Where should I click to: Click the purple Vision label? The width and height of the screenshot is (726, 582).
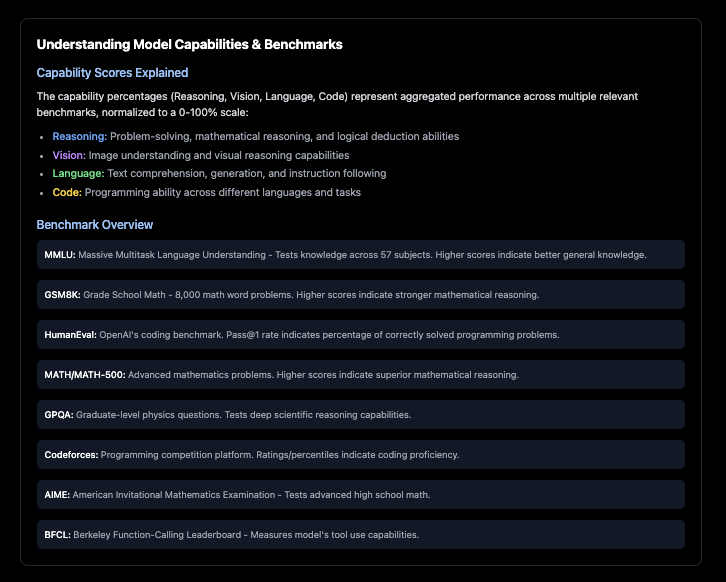(69, 155)
